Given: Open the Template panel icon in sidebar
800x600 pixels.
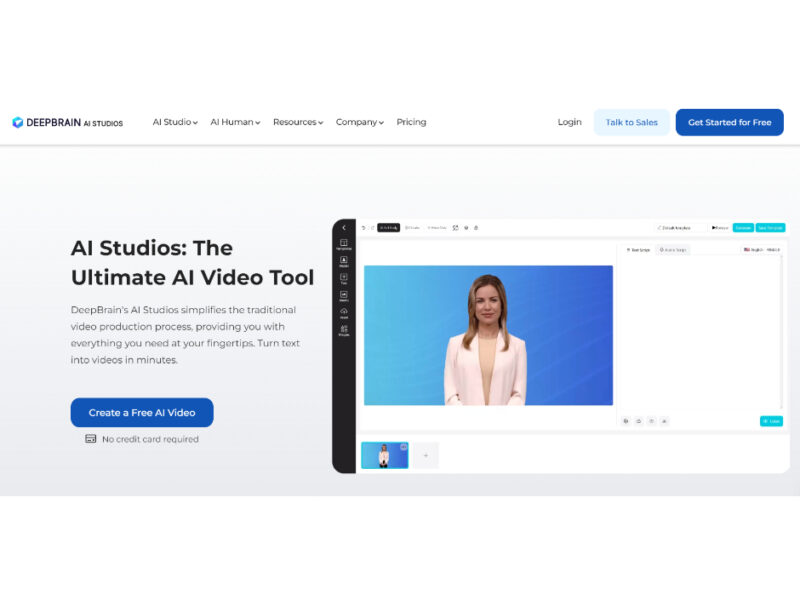Looking at the screenshot, I should coord(344,244).
